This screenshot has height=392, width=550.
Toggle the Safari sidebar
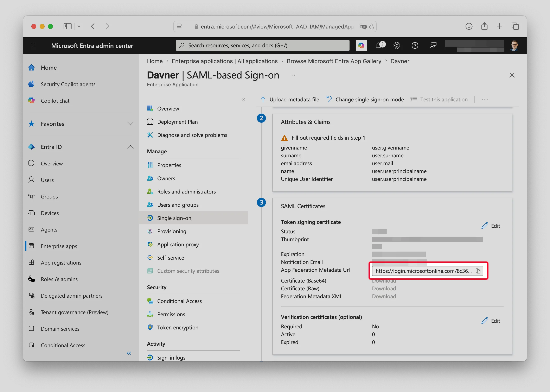pyautogui.click(x=68, y=26)
